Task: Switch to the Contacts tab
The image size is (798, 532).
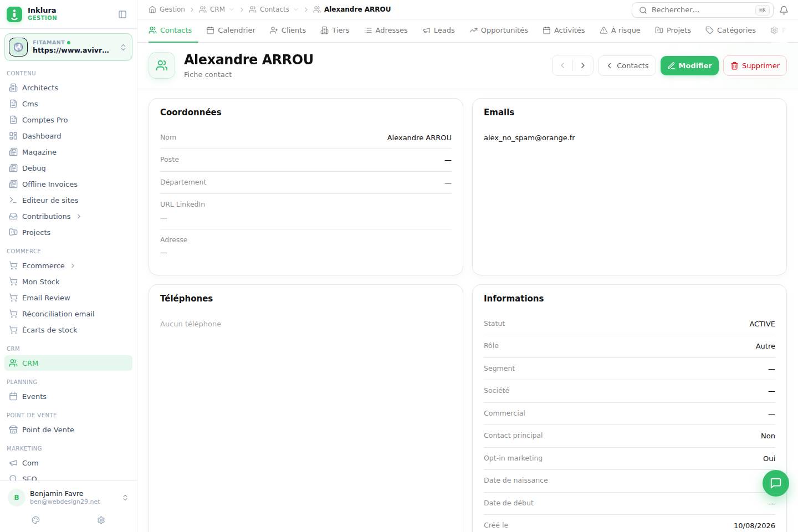Action: 171,30
